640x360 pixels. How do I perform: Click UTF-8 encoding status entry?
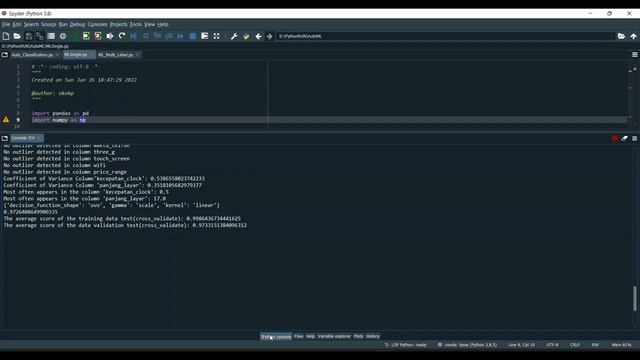[552, 345]
